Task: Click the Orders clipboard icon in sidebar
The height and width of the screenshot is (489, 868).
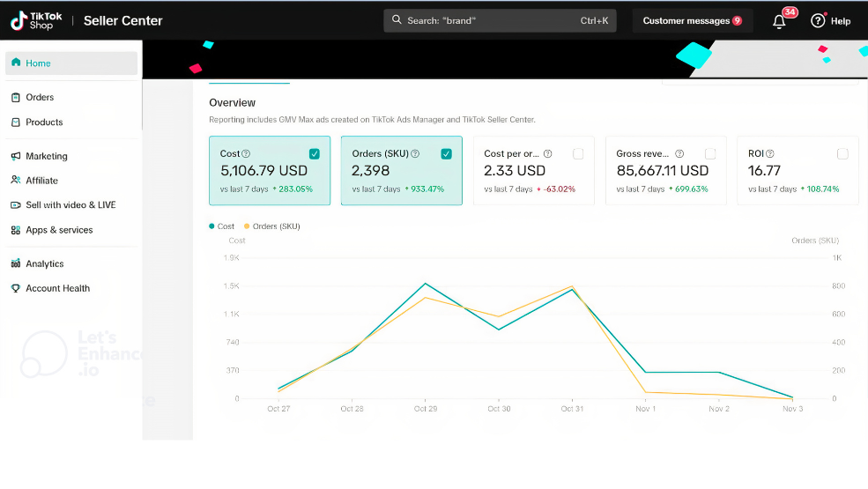Action: click(x=16, y=98)
